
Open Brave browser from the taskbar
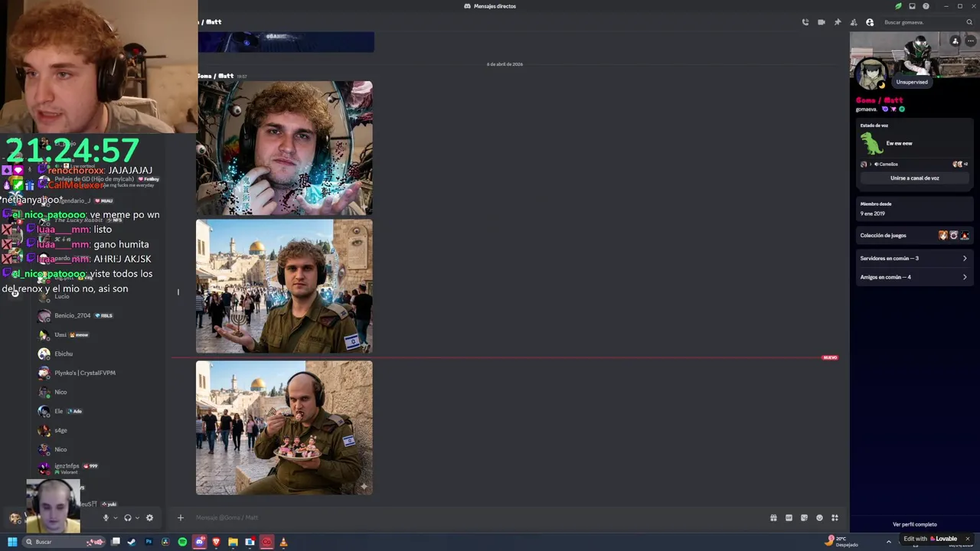[x=216, y=542]
